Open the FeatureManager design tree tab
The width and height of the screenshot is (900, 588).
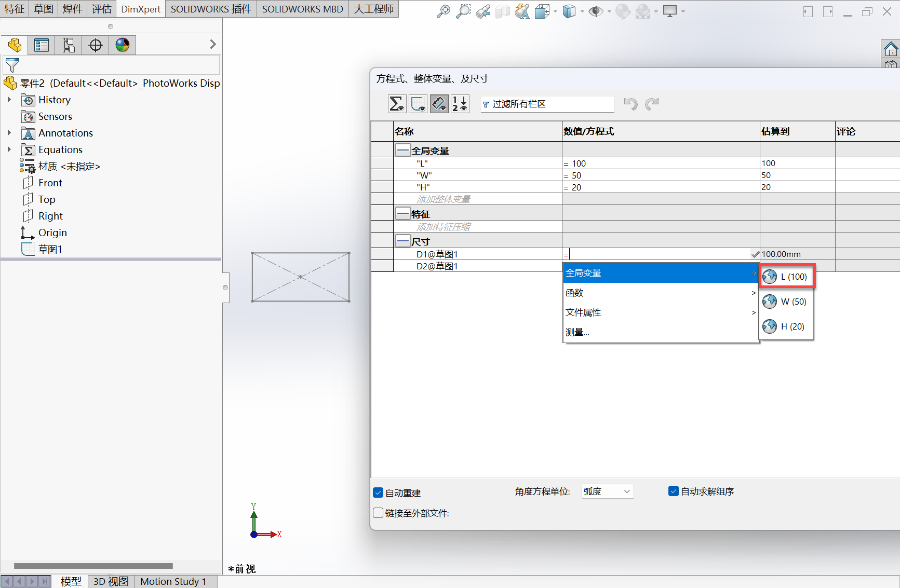click(x=15, y=45)
